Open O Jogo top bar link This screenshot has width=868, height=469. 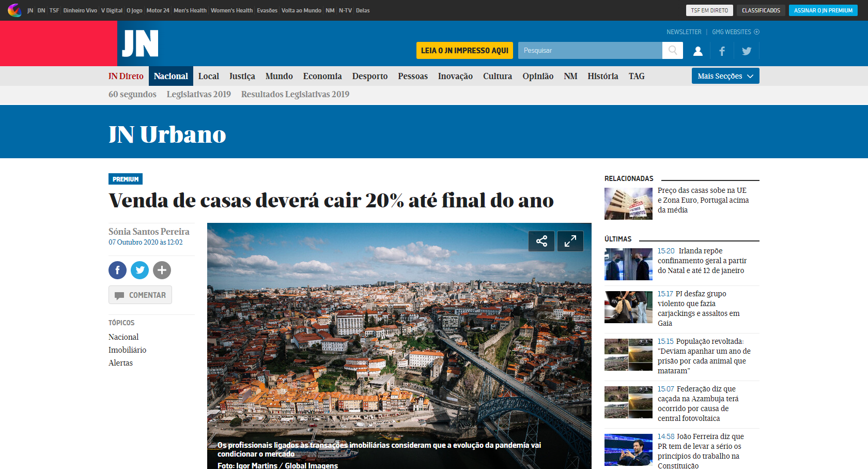tap(134, 10)
